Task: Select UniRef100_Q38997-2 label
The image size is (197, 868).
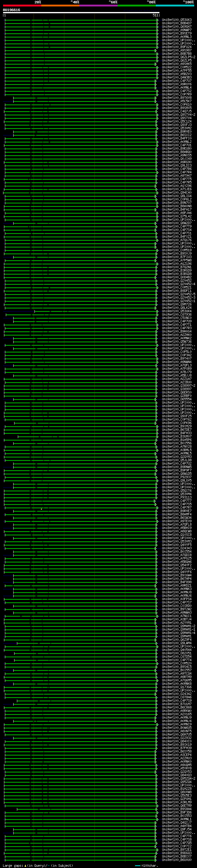Action: click(x=179, y=386)
